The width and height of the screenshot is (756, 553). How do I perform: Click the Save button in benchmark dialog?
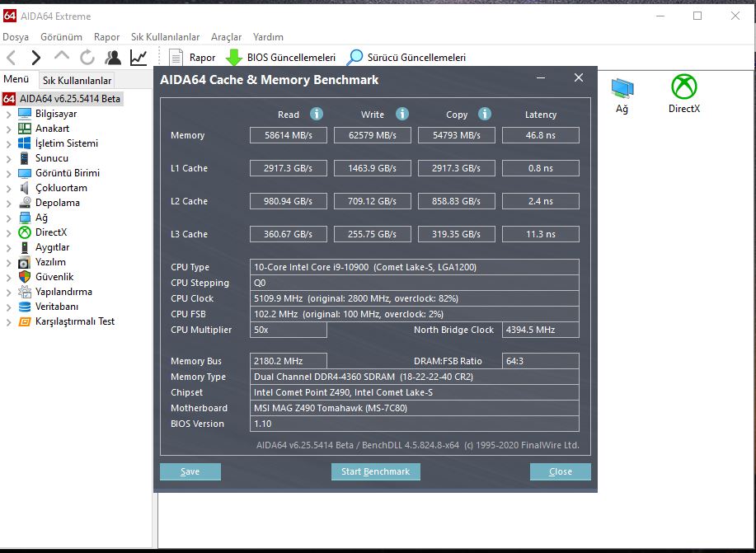190,471
